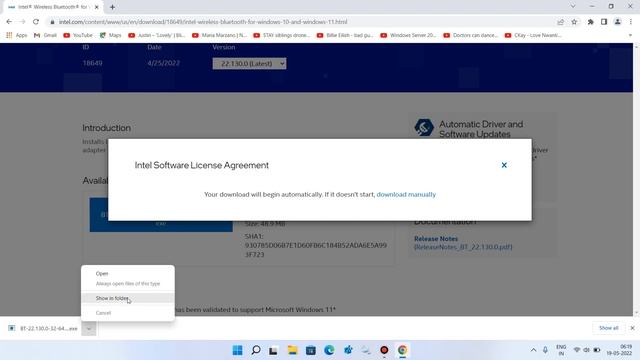
Task: Click the BT-22.130.0 exe download item
Action: coord(43,328)
